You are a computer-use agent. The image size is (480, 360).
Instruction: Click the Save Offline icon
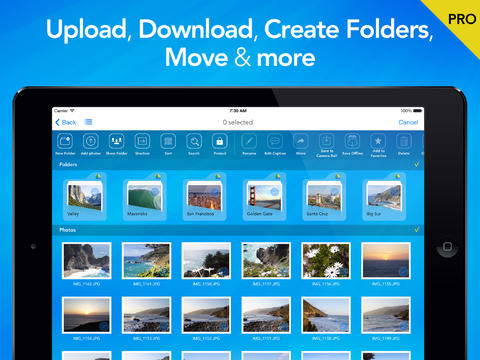point(352,141)
